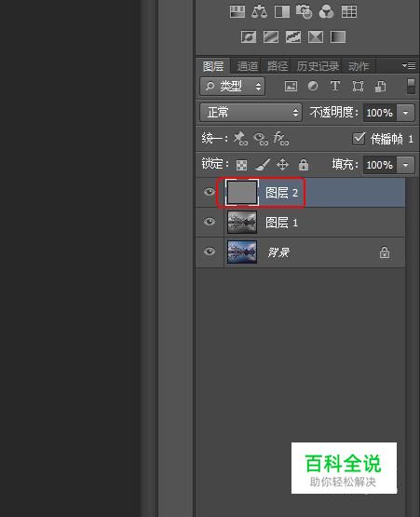Lock all with the padlock icon

click(304, 164)
